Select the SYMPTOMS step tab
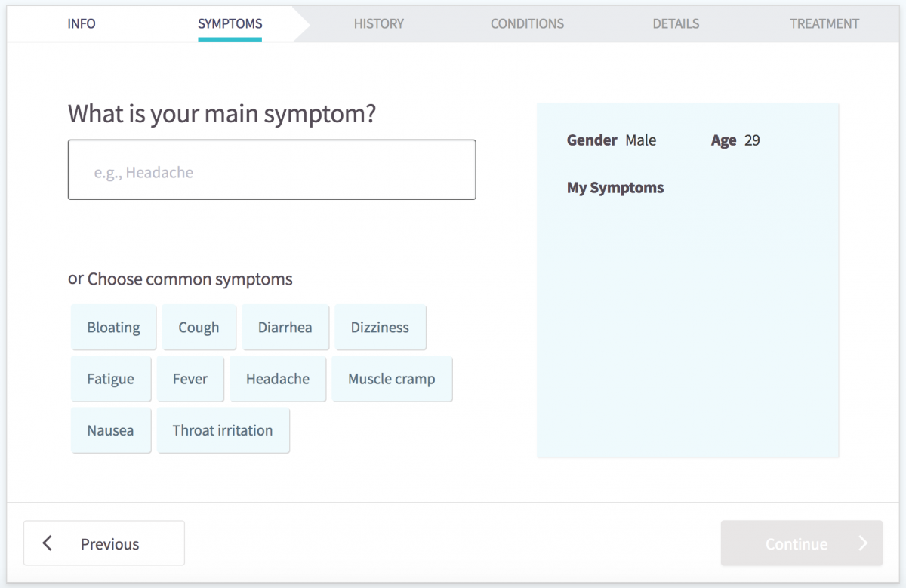The image size is (906, 588). click(230, 23)
